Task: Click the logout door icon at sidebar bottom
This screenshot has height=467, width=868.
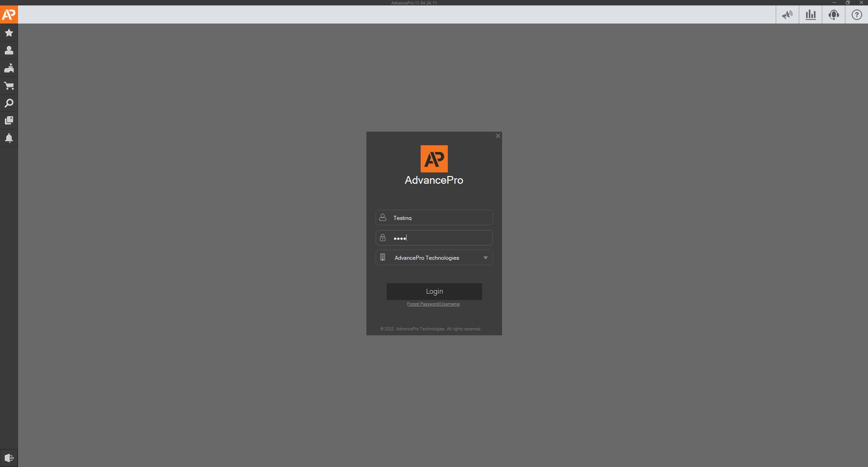Action: tap(9, 458)
